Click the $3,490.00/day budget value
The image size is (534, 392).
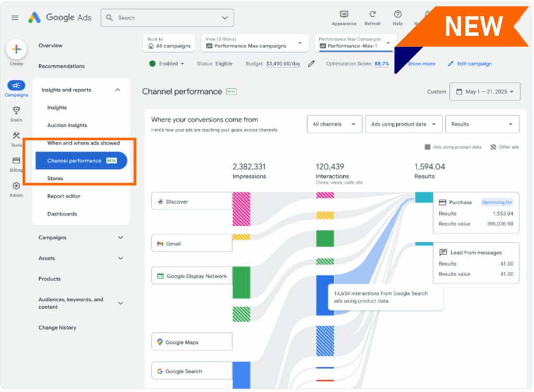coord(283,64)
